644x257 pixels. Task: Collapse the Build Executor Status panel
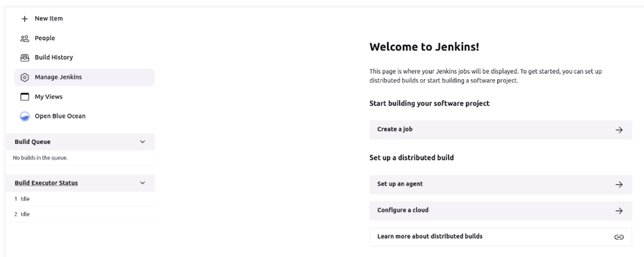tap(142, 182)
